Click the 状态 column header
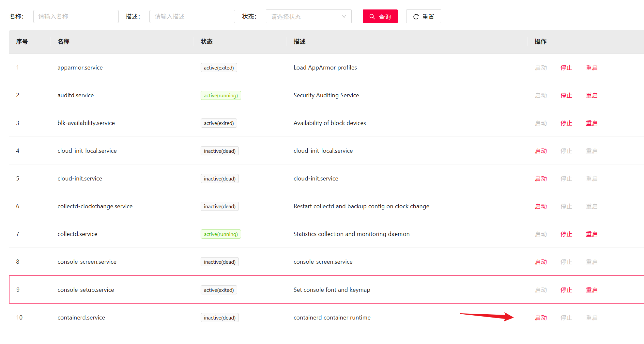Image resolution: width=644 pixels, height=344 pixels. (x=207, y=41)
